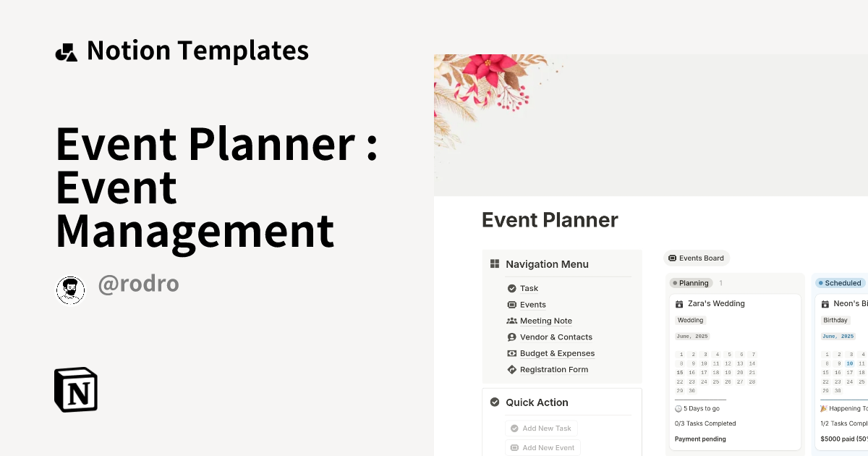Open the June 2025 date selector
868x456 pixels.
(x=692, y=336)
